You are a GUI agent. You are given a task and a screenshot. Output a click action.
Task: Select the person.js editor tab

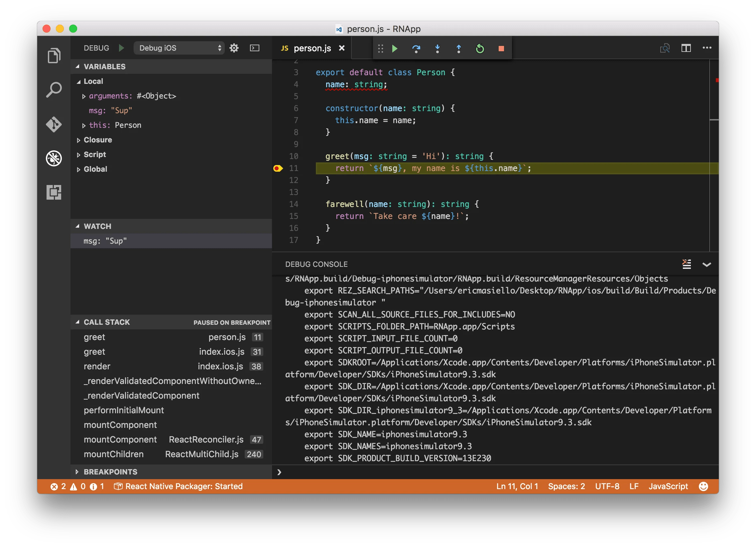[312, 48]
